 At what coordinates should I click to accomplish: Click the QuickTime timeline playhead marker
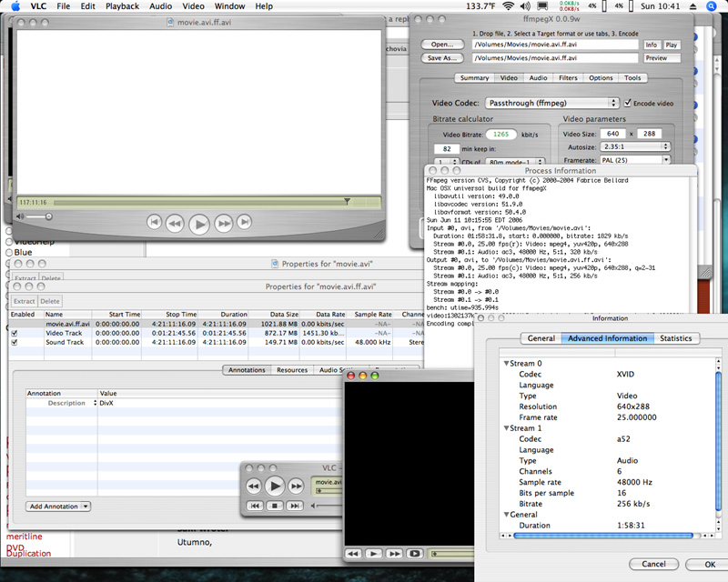pos(347,201)
